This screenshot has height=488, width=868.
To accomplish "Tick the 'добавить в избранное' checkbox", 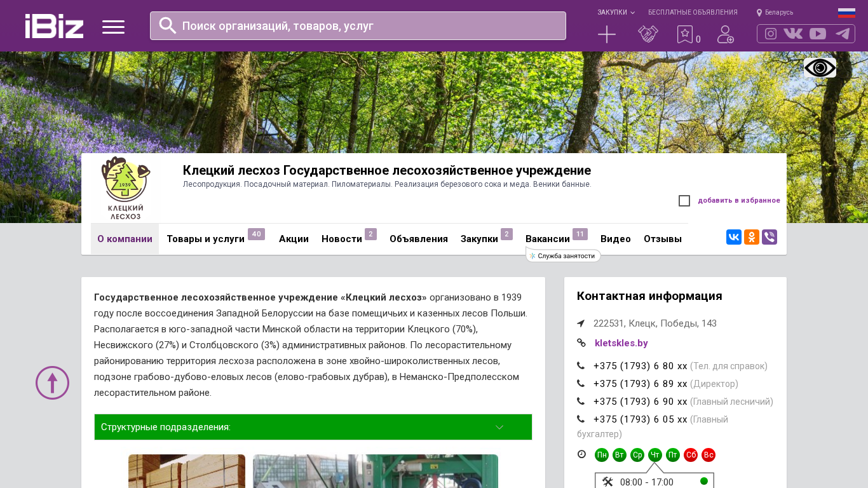I will coord(684,201).
